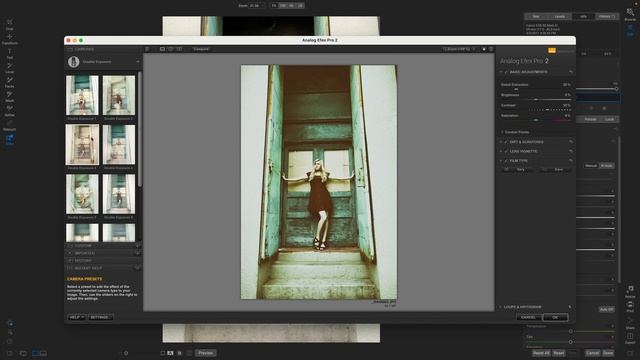
Task: Toggle the Dirt & Scratches checkbox
Action: coord(506,142)
